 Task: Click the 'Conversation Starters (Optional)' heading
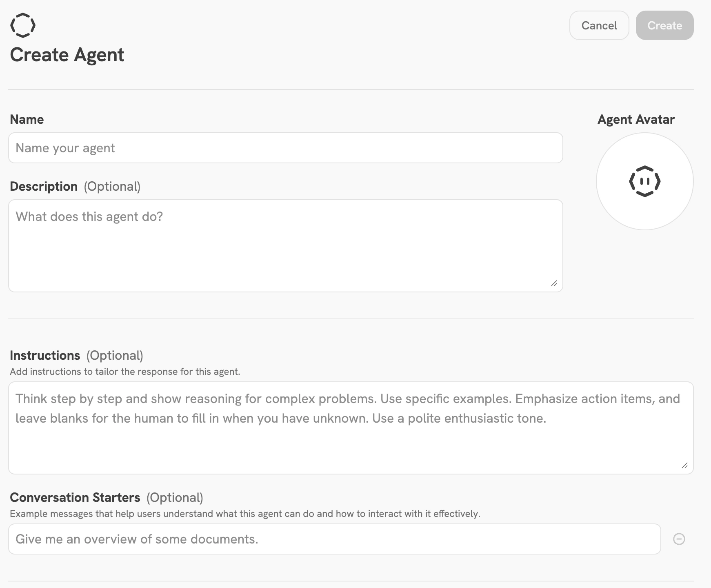pos(107,497)
